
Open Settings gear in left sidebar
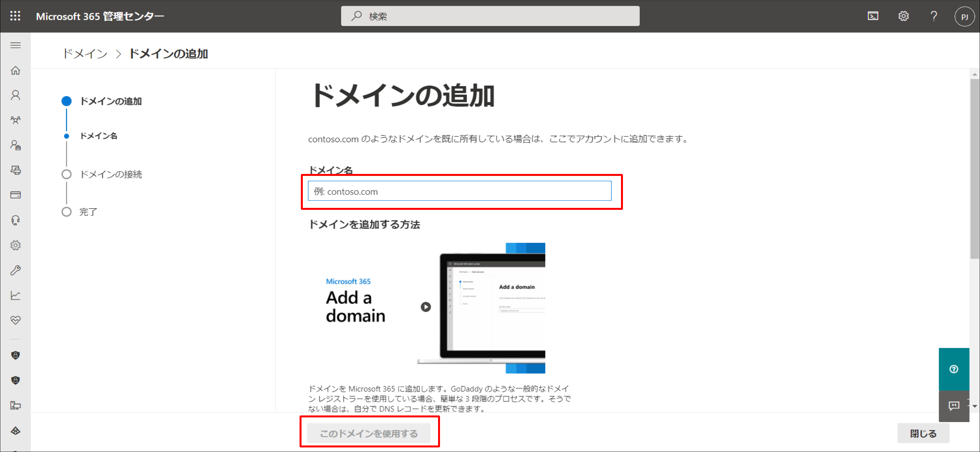[16, 245]
